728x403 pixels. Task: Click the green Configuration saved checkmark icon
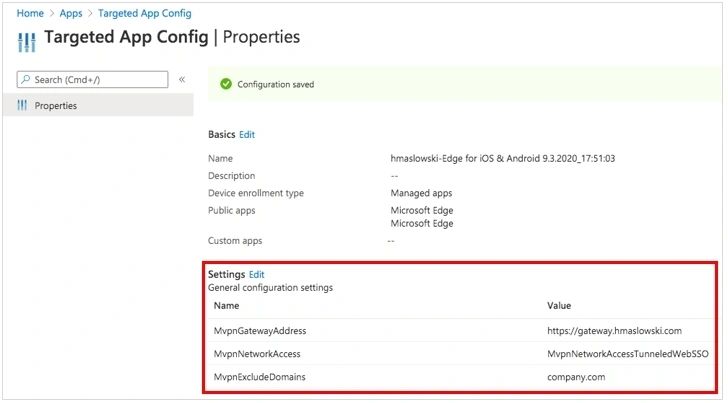point(226,84)
